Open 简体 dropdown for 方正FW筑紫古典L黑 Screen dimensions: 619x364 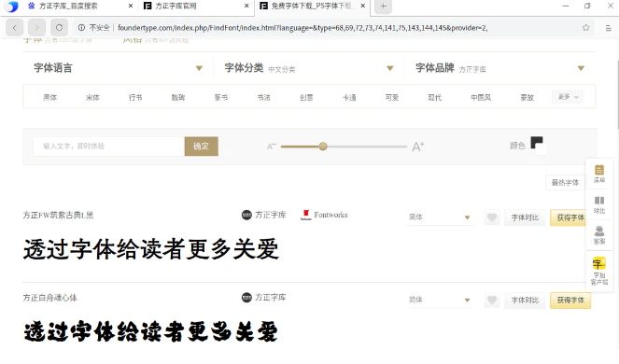point(440,217)
